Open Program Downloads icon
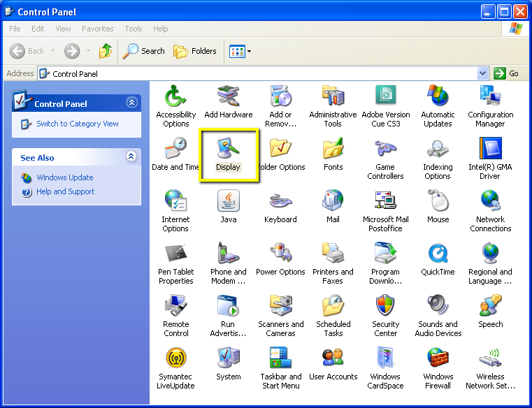 tap(385, 253)
